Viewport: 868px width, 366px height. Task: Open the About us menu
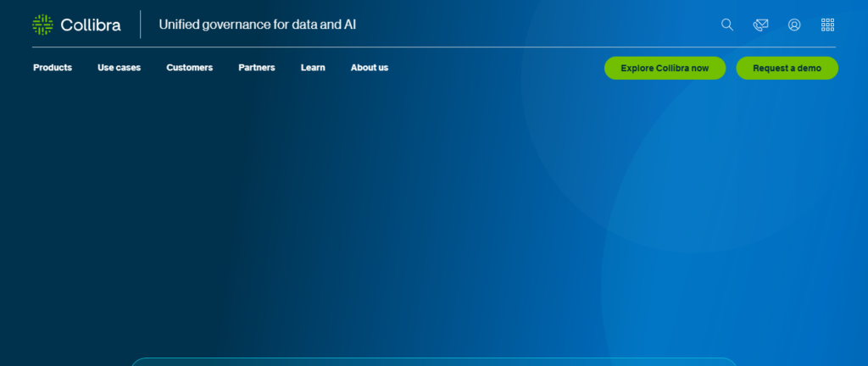click(370, 68)
